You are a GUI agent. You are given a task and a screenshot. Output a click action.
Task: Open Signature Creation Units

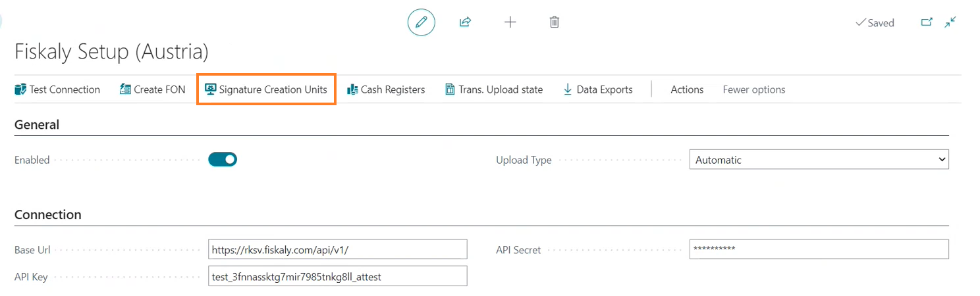266,89
